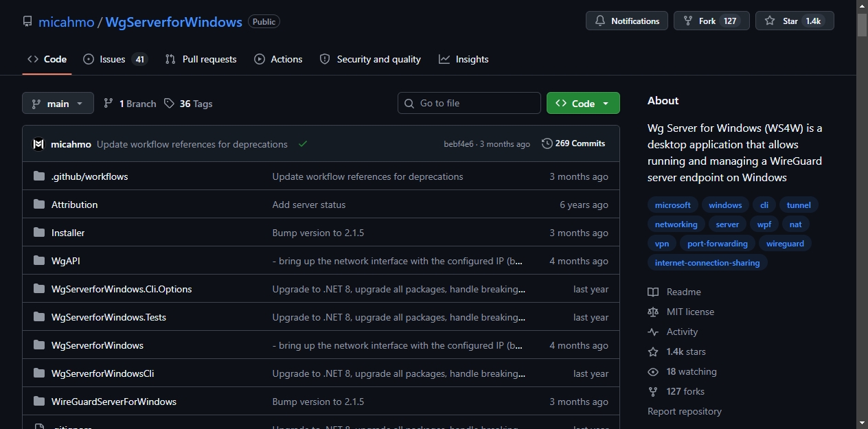Select the tunnel topic tag
The height and width of the screenshot is (429, 868).
pos(799,205)
